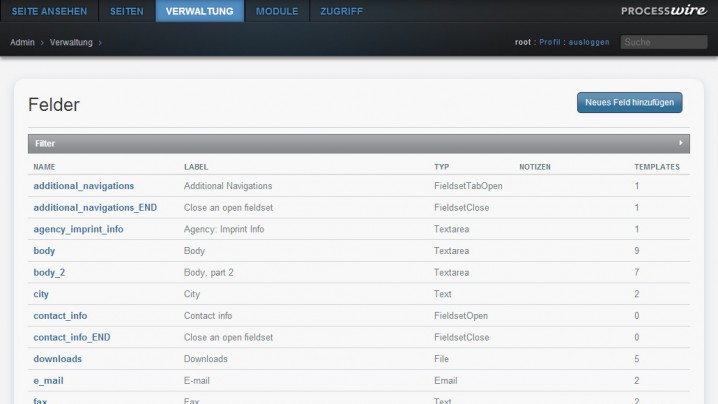Screen dimensions: 718x404
Task: Navigate to Admin breadcrumb
Action: coord(23,42)
